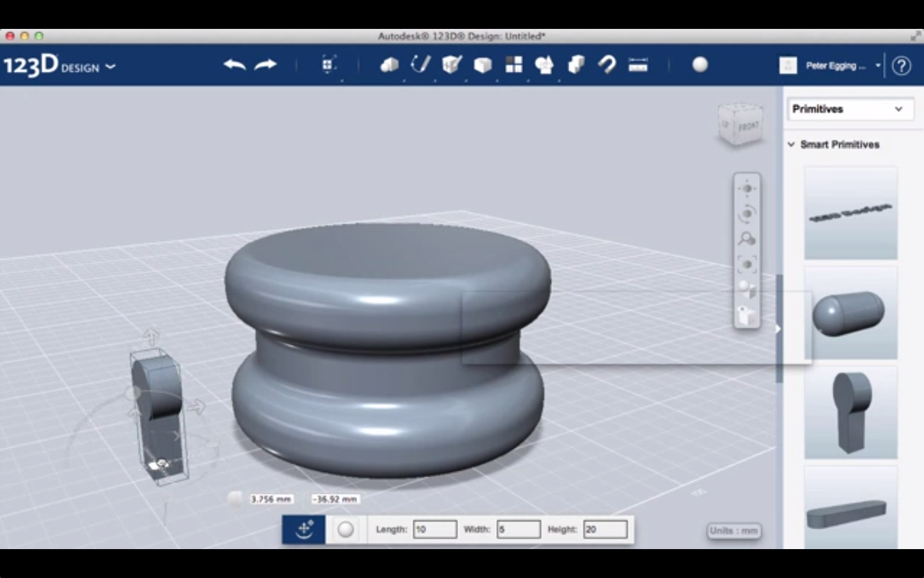Open the Combine tool menu
This screenshot has height=578, width=924.
click(x=576, y=64)
